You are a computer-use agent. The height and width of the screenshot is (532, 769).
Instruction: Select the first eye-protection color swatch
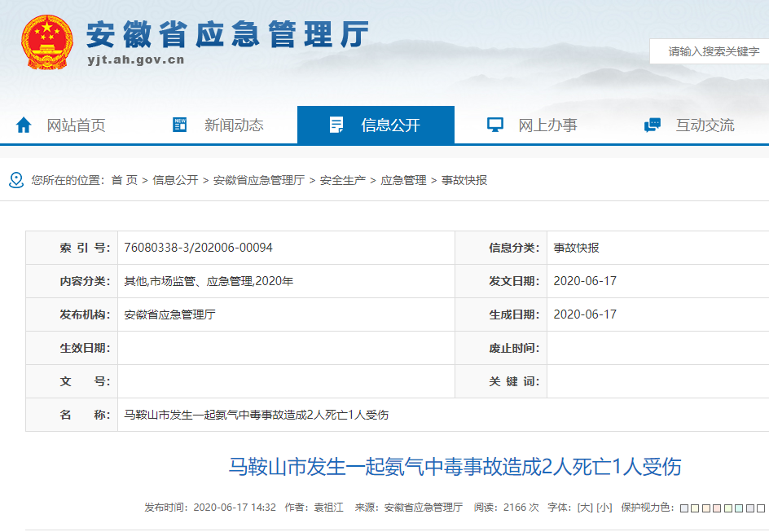[x=684, y=508]
